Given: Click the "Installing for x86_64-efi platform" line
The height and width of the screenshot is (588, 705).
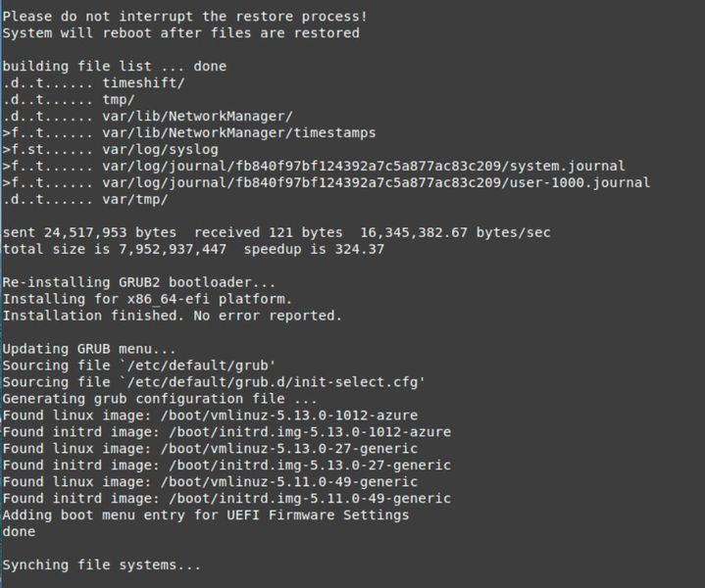Looking at the screenshot, I should click(x=148, y=299).
